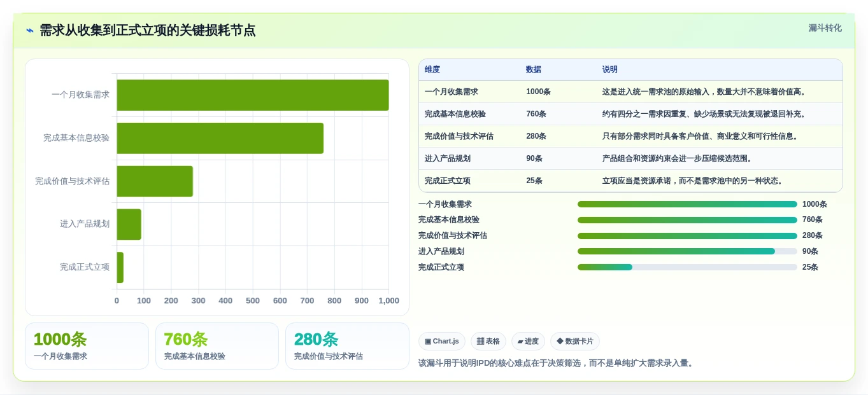
Task: Click the description starting 只有部分需求同时具备
Action: pyautogui.click(x=702, y=136)
